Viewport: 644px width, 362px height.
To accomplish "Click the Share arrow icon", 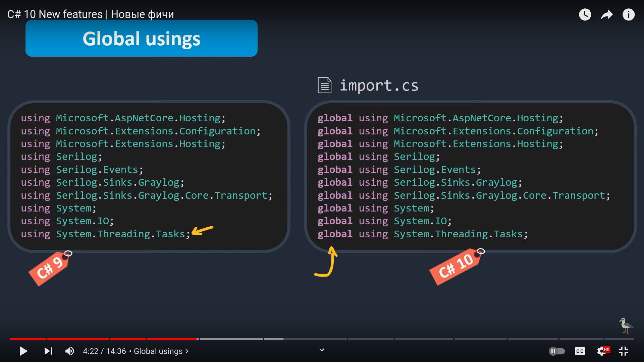I will click(607, 14).
